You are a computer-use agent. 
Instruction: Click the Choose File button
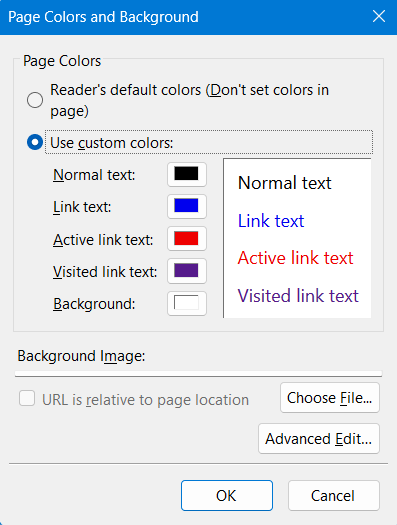pyautogui.click(x=330, y=398)
